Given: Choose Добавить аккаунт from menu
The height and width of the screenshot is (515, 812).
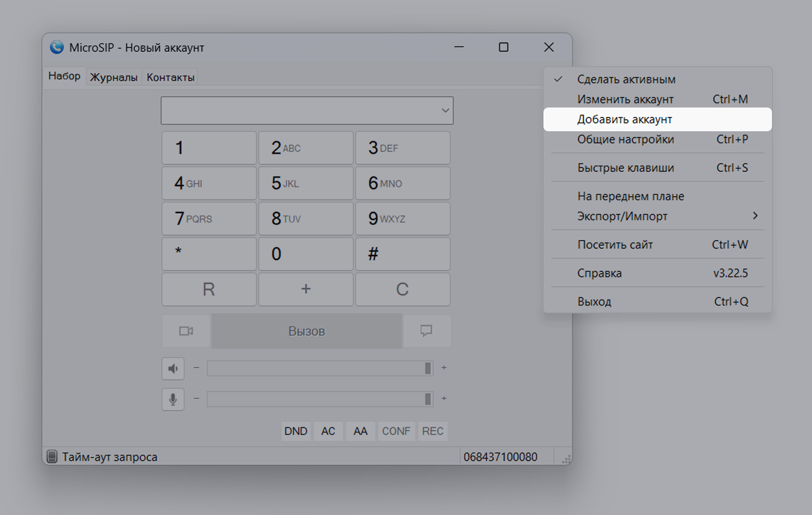Looking at the screenshot, I should click(x=658, y=119).
